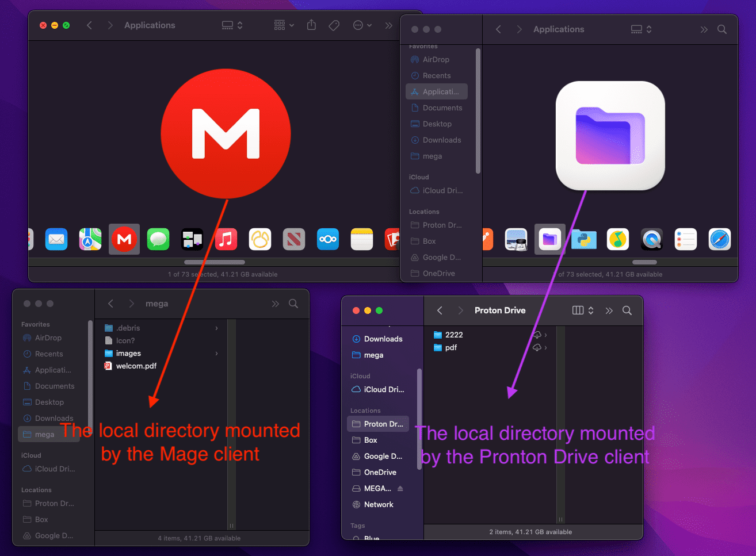Open Group-by dropdown in left Applications toolbar

tap(284, 25)
